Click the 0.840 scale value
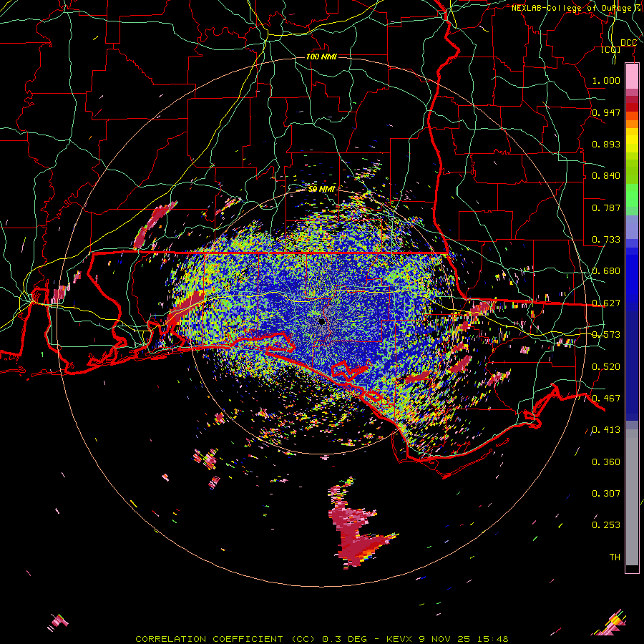Image resolution: width=644 pixels, height=644 pixels. [606, 176]
